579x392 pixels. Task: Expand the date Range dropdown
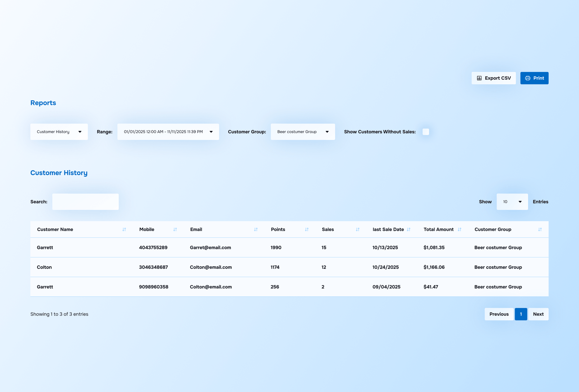168,132
